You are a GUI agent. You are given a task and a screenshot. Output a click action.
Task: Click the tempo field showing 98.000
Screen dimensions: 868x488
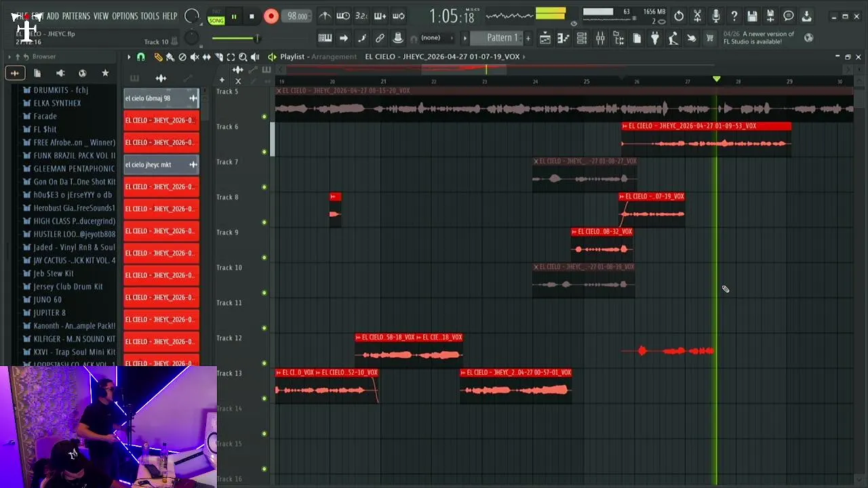[x=297, y=16]
